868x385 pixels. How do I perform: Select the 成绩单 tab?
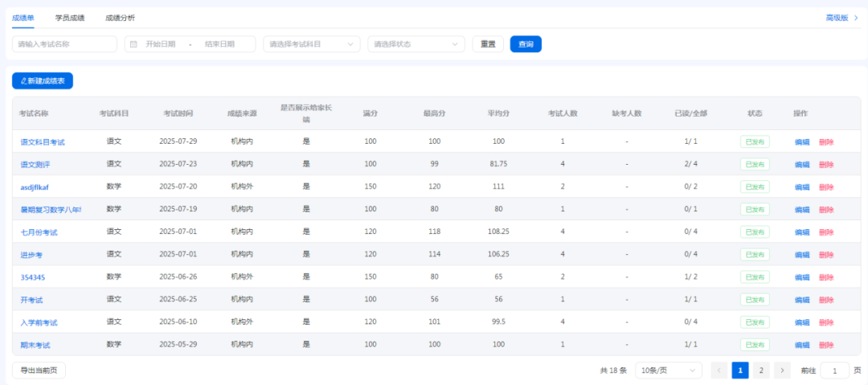pyautogui.click(x=23, y=18)
